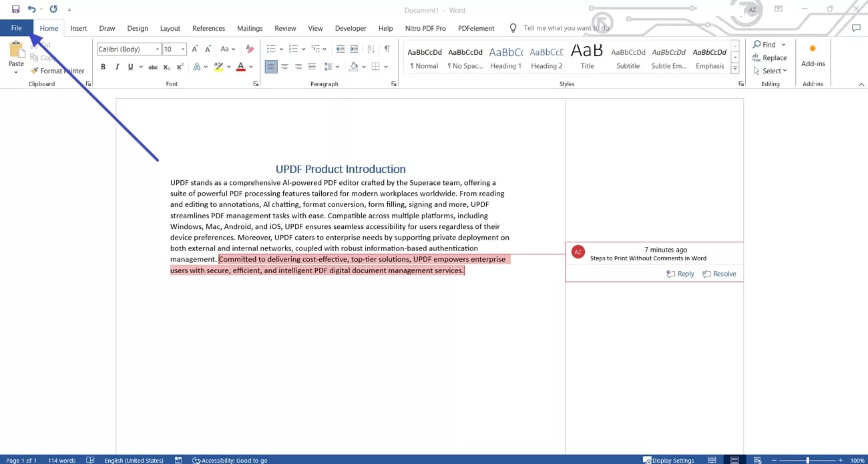The image size is (868, 464).
Task: Check accessibility status in status bar
Action: point(230,460)
